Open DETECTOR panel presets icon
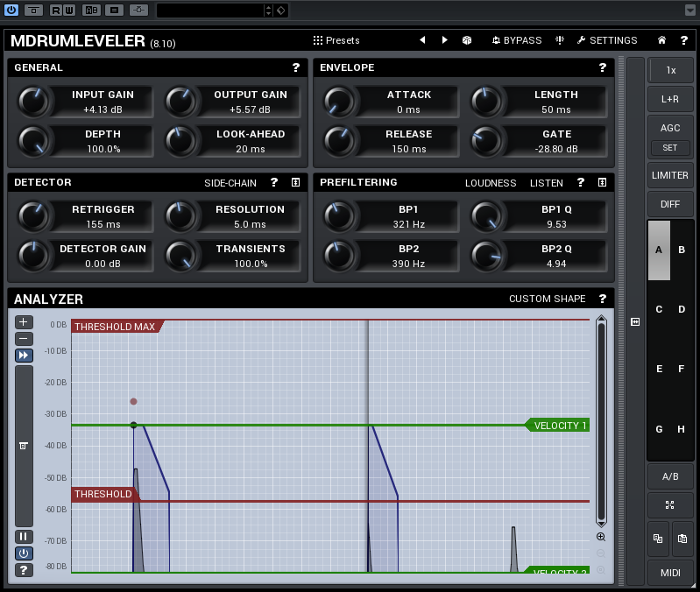The width and height of the screenshot is (700, 592). 295,182
